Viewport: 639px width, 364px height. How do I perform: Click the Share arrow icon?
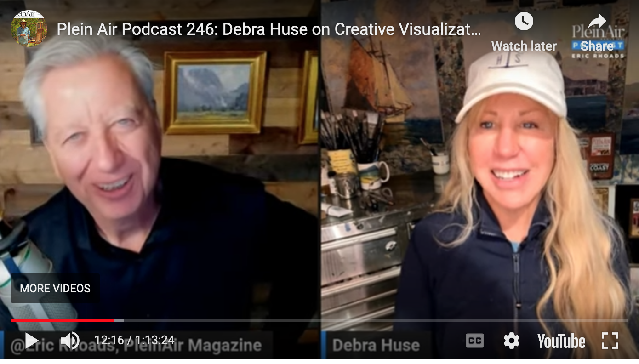598,21
